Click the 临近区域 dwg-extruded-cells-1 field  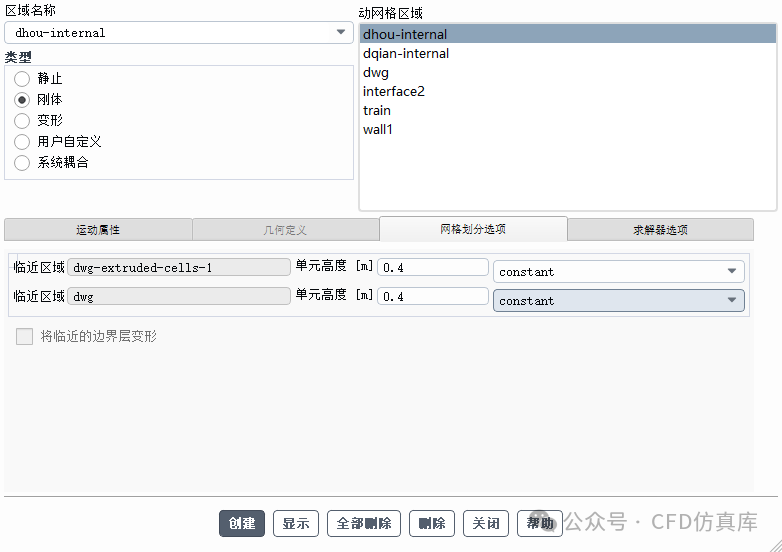(179, 267)
